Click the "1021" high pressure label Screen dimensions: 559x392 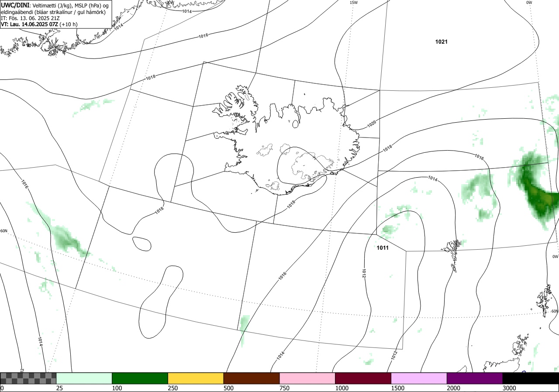442,42
